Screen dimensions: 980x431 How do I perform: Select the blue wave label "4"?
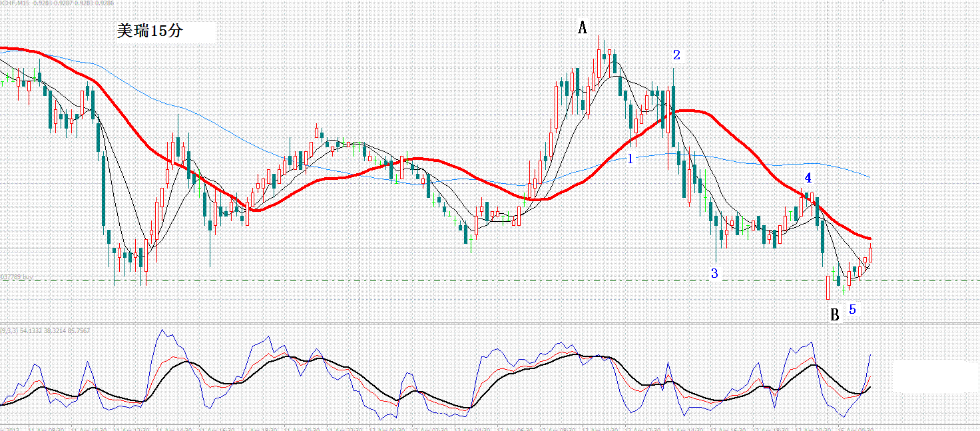pyautogui.click(x=808, y=178)
